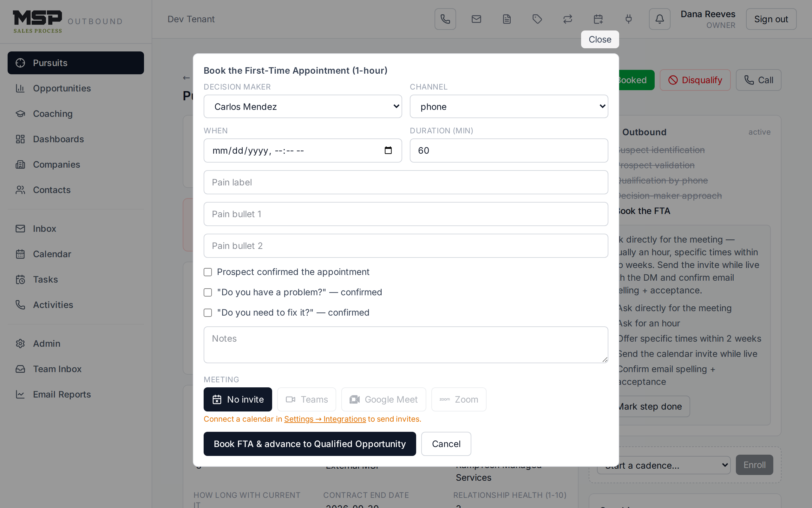Check Prospect confirmed the appointment

[x=208, y=272]
